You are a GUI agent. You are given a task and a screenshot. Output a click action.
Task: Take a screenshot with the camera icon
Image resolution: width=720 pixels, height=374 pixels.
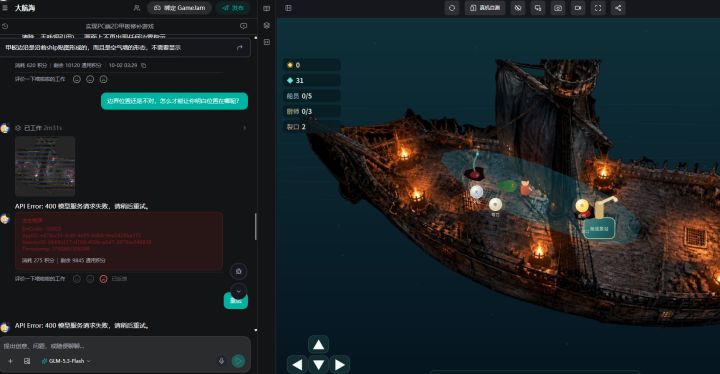(557, 8)
